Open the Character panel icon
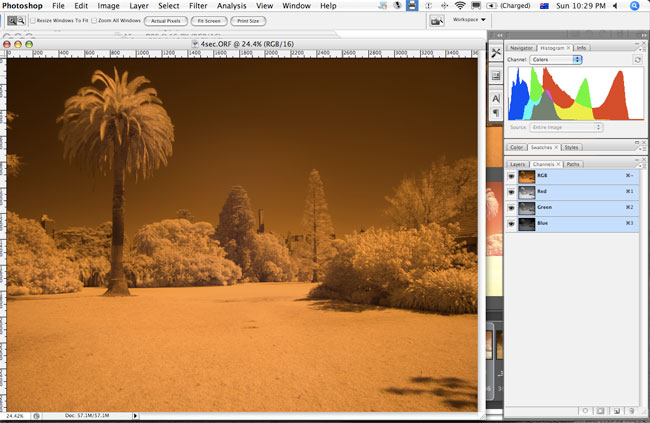Viewport: 650px width, 423px height. point(496,98)
